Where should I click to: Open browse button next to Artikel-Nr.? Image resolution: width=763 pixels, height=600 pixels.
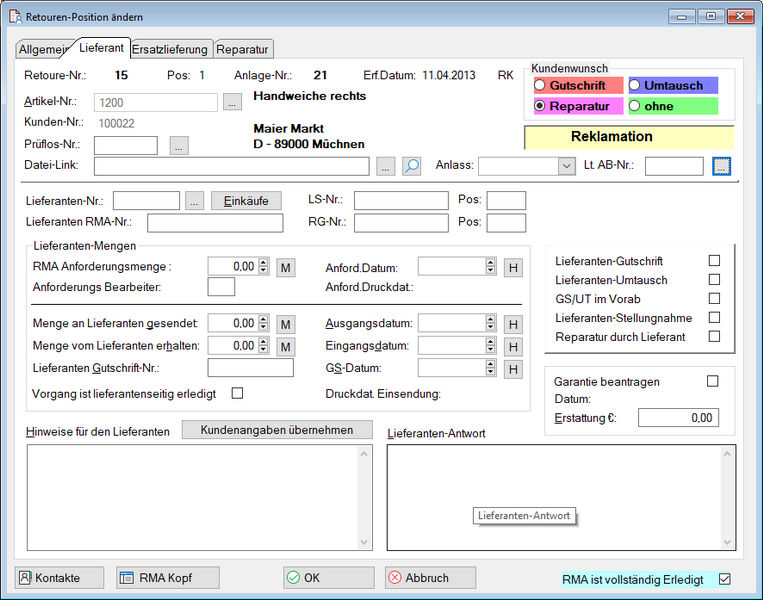point(231,102)
